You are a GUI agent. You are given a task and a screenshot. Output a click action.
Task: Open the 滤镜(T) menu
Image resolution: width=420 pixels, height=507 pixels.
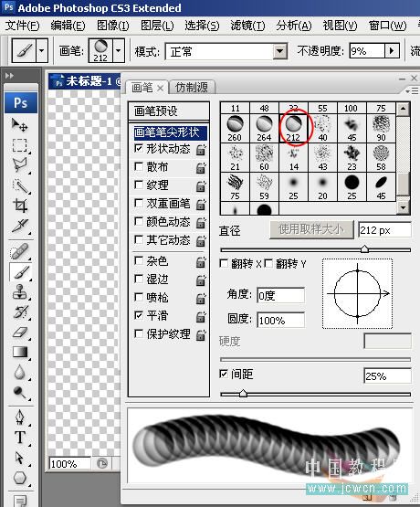coord(247,26)
